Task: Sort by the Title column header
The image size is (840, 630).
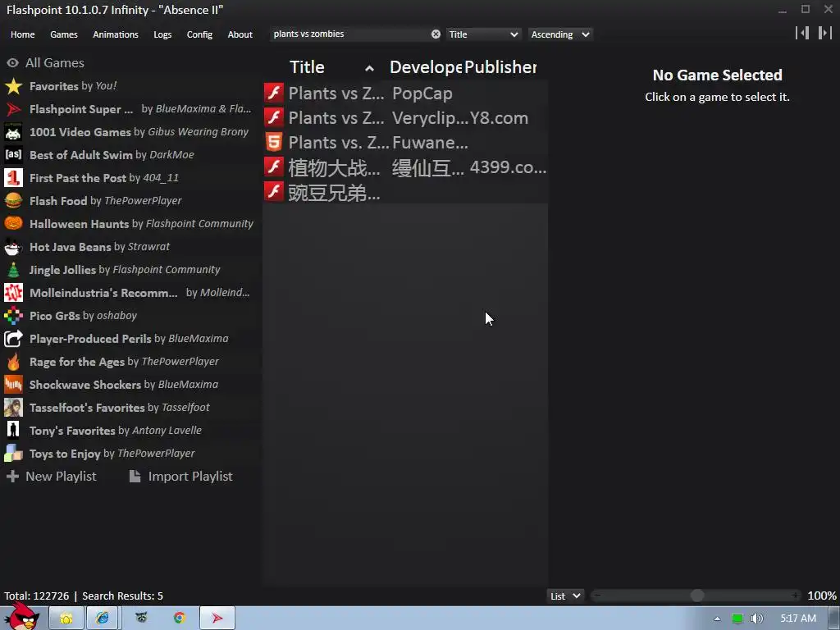Action: tap(307, 67)
